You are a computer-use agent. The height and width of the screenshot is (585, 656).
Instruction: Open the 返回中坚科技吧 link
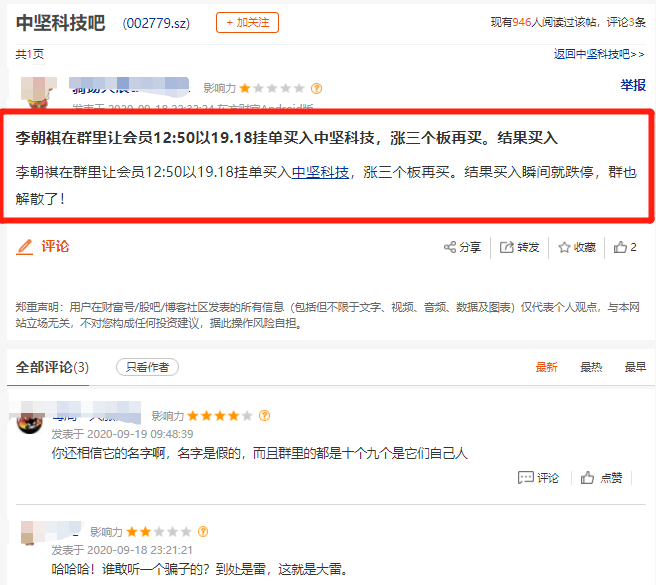[599, 54]
